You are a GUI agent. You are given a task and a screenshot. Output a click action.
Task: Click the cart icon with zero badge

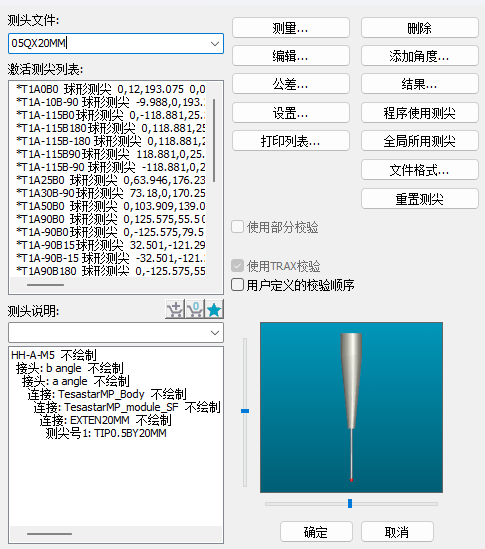tap(195, 309)
